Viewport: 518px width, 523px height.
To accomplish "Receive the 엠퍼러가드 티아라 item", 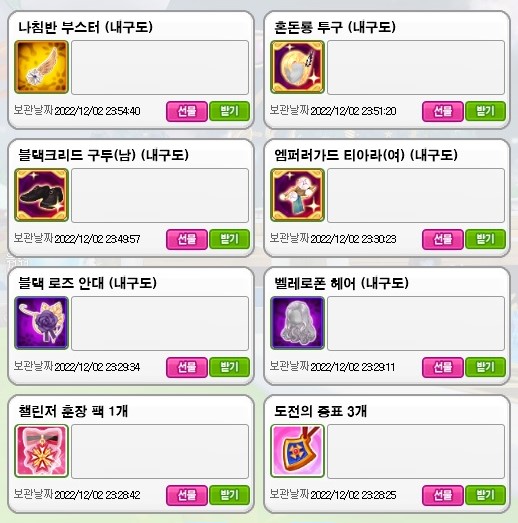I will pos(485,239).
